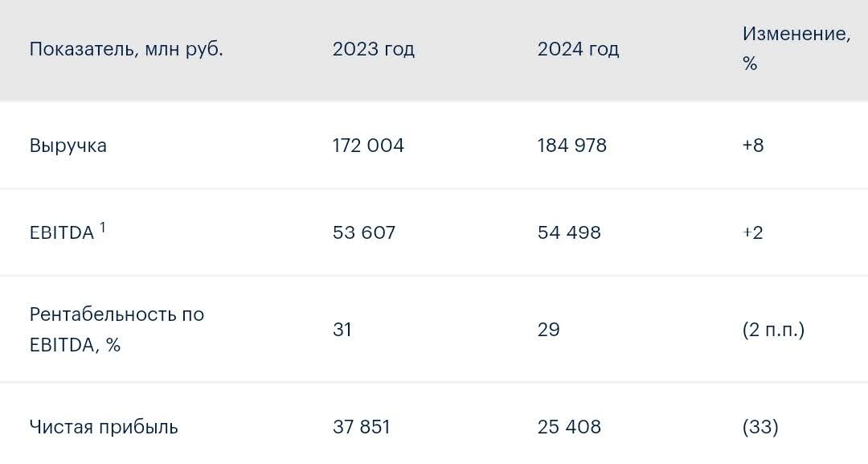Select the 31 margin value for 2023

(x=342, y=330)
